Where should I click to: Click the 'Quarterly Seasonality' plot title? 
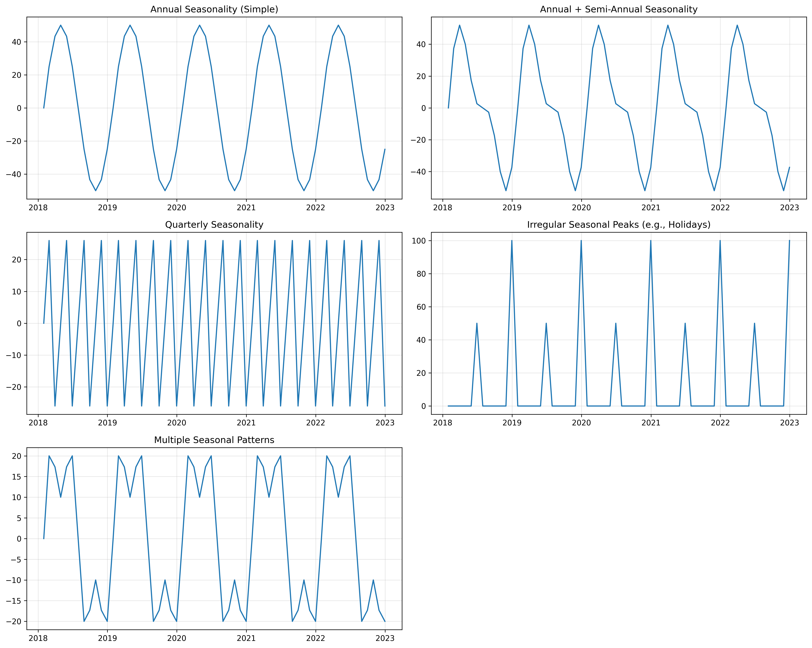coord(214,225)
